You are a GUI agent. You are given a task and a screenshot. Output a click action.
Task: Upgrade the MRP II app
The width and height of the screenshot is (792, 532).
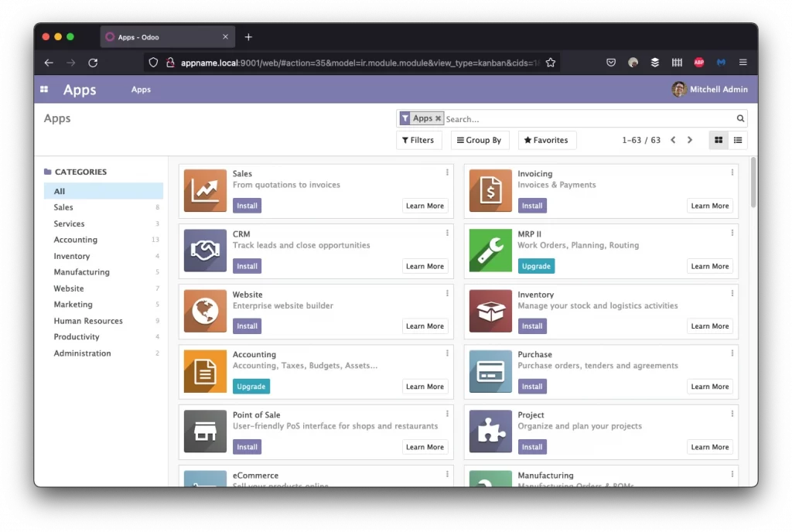pyautogui.click(x=536, y=266)
